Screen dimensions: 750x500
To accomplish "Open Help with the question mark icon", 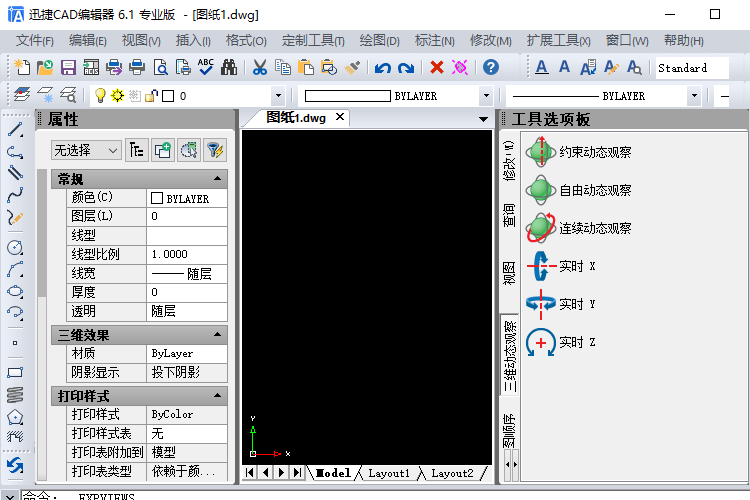I will pyautogui.click(x=490, y=67).
